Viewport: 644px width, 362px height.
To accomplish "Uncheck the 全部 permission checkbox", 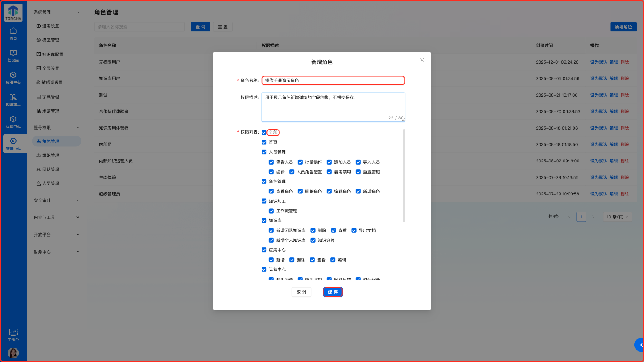I will point(264,132).
